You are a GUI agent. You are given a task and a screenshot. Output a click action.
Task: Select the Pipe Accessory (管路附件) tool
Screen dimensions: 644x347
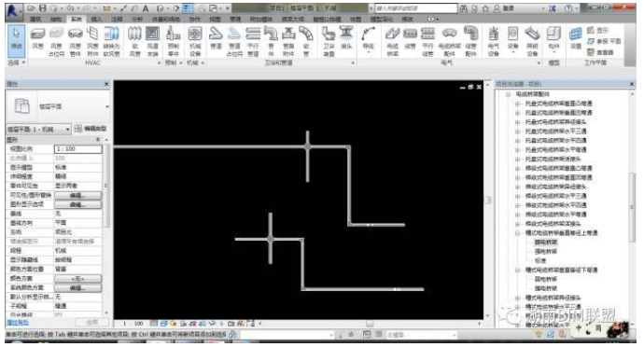pyautogui.click(x=288, y=41)
